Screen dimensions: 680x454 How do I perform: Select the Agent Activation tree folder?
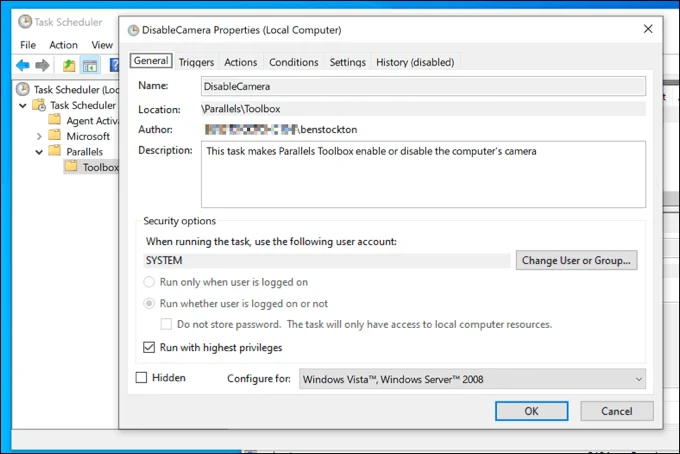92,121
